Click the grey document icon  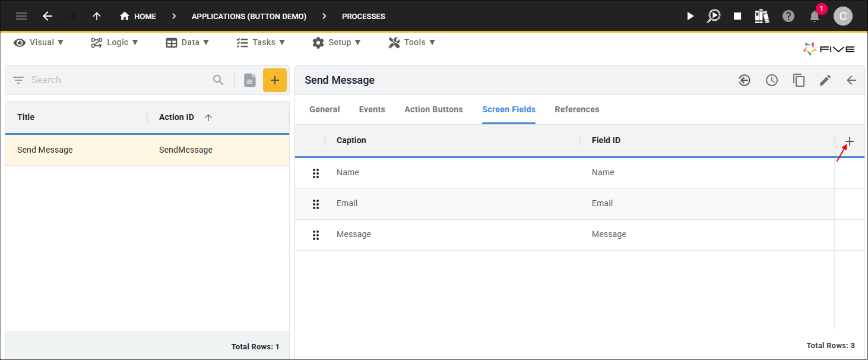[250, 80]
